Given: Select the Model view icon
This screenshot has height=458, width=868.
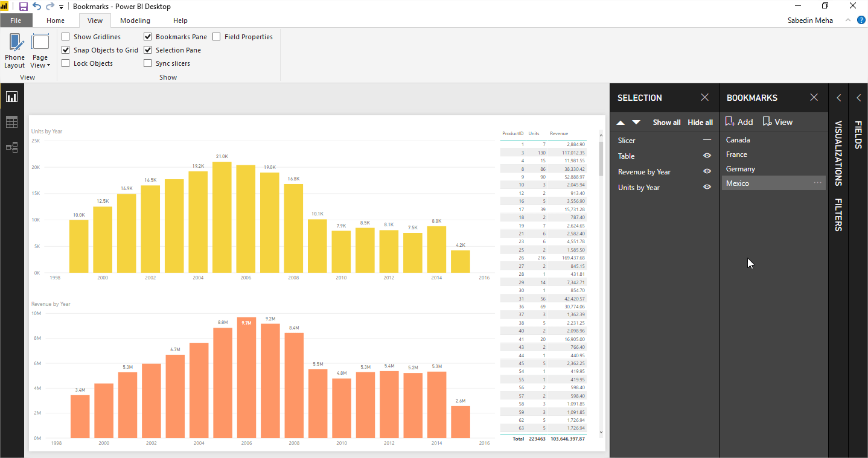Looking at the screenshot, I should 11,147.
